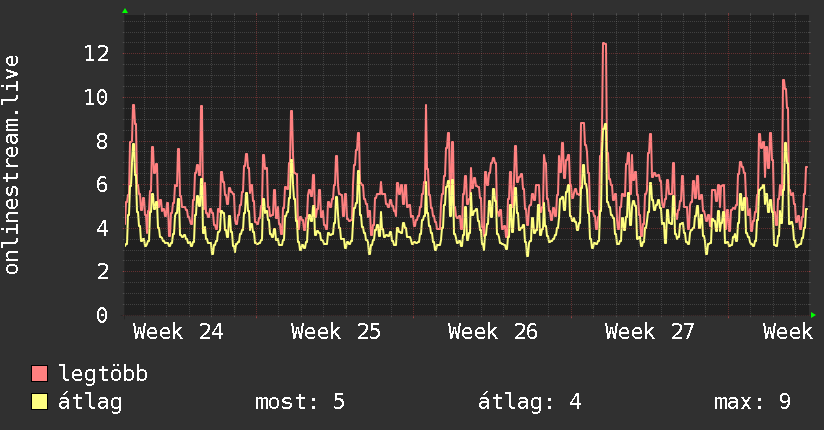This screenshot has height=430, width=824.
Task: Click the onlinestream.live vertical axis title
Action: pyautogui.click(x=11, y=165)
